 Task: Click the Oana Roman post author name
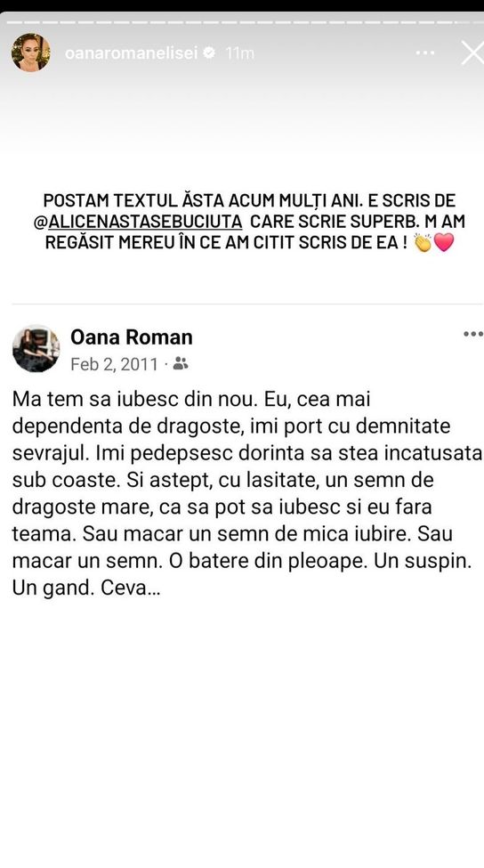132,337
